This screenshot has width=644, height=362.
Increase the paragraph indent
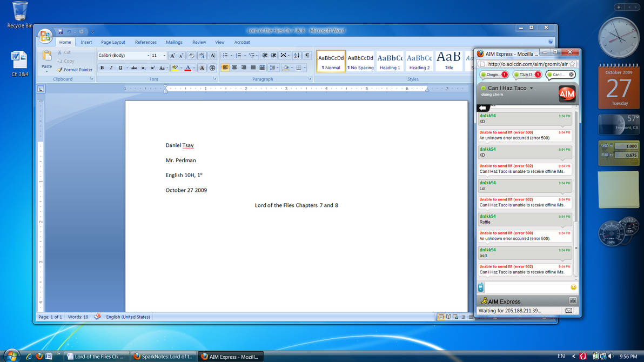(273, 56)
